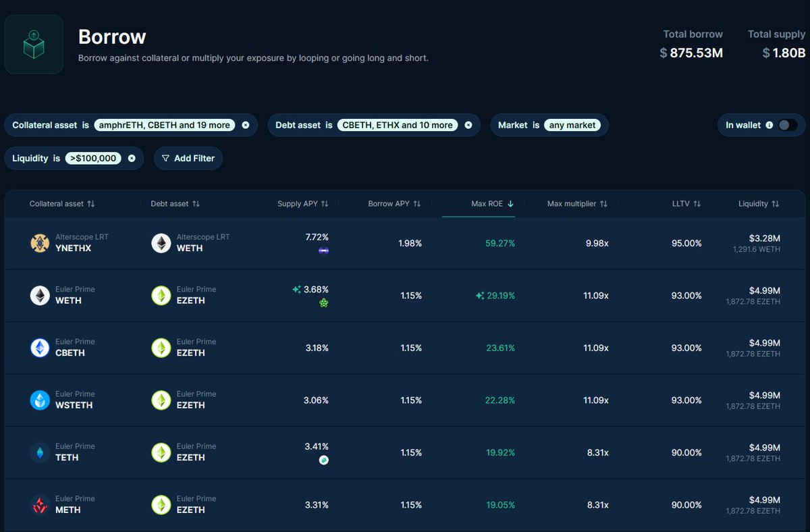Click green rewards icon under 3.68% APY
810x532 pixels.
[x=324, y=303]
